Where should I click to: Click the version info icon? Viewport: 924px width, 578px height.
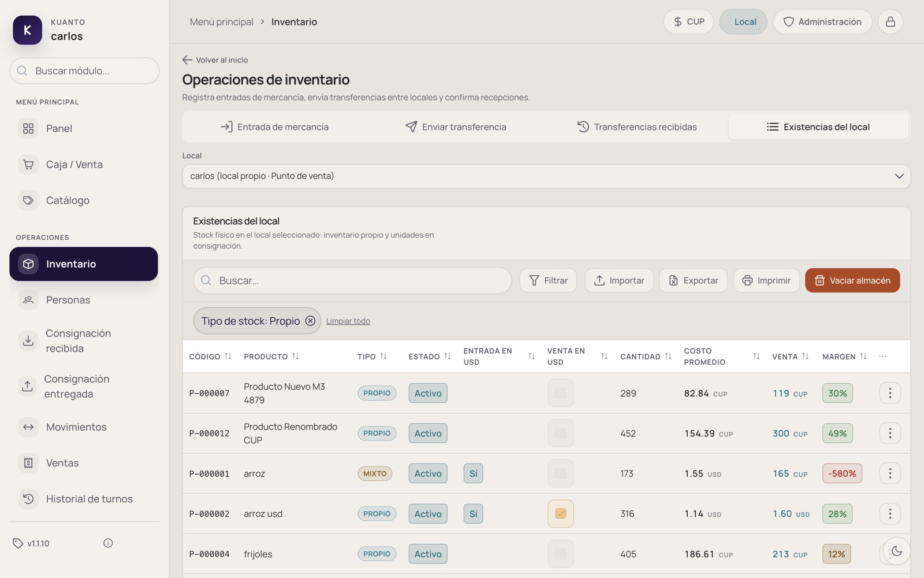click(x=108, y=543)
